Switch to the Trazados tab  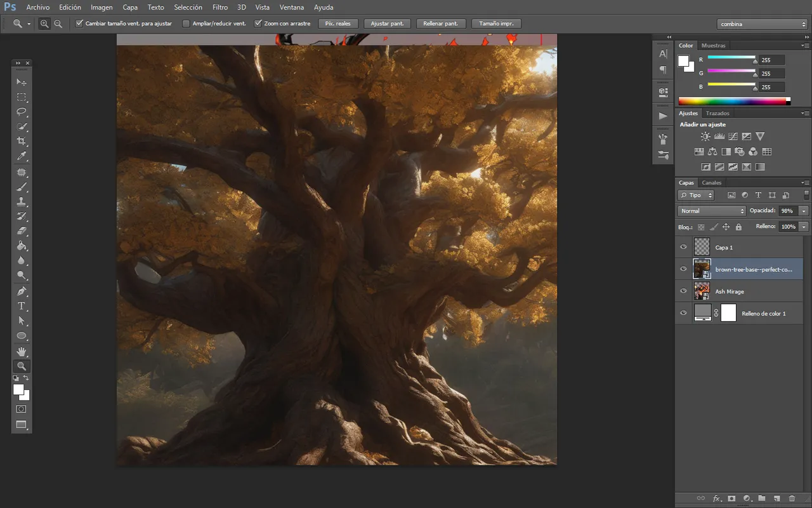[717, 113]
